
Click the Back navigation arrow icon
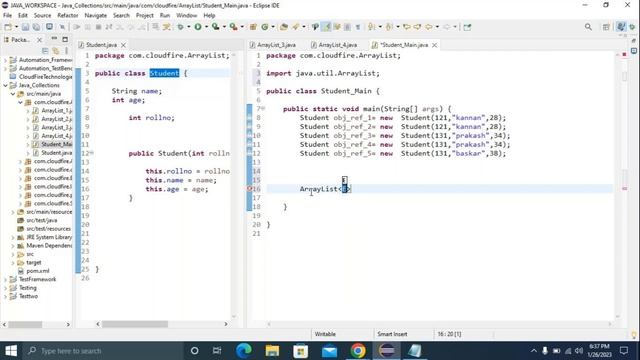[429, 27]
